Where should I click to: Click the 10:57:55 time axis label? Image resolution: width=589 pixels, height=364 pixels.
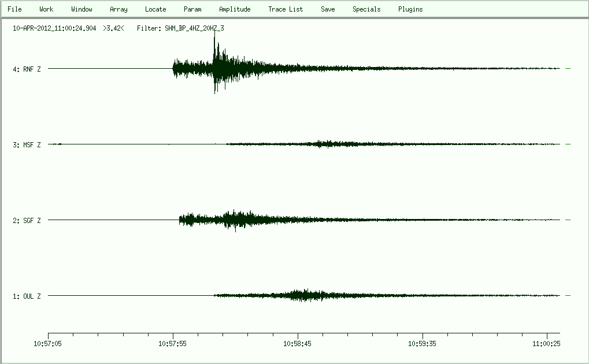[x=173, y=344]
